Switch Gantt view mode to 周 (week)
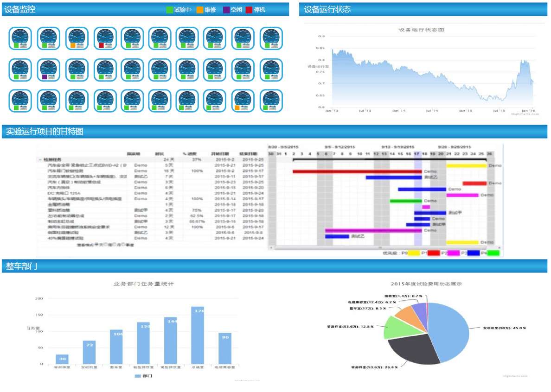 tap(106, 244)
